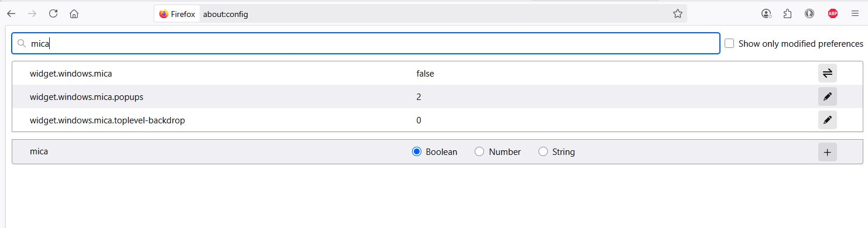Open the Firefox account icon
Viewport: 868px width, 228px height.
click(x=766, y=14)
